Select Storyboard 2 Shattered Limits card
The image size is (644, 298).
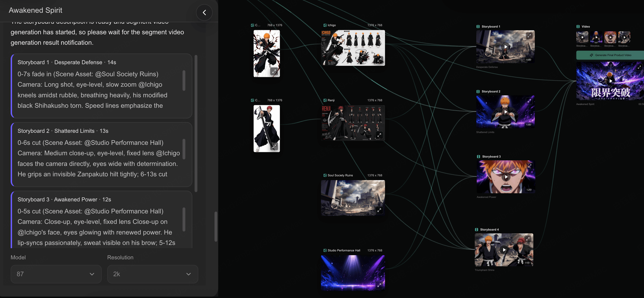click(x=101, y=155)
